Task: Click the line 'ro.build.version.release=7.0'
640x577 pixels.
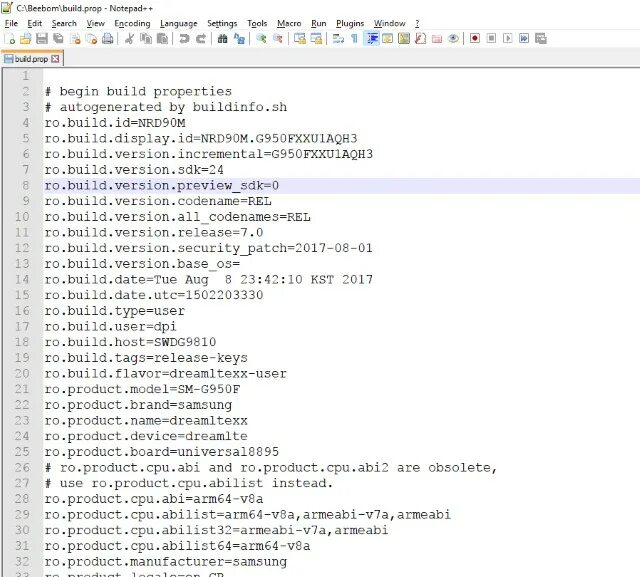Action: [154, 233]
